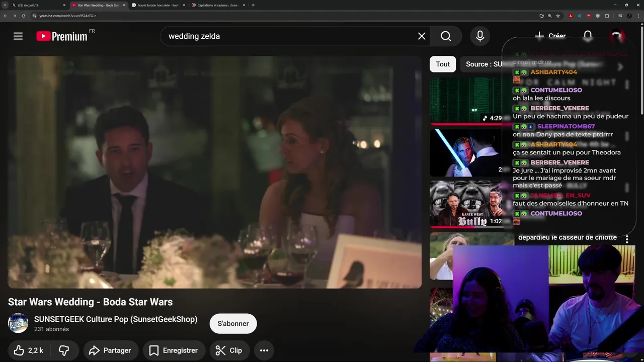Click BERBERE_VENERE above Un peu de hachma
The height and width of the screenshot is (362, 644).
[559, 108]
